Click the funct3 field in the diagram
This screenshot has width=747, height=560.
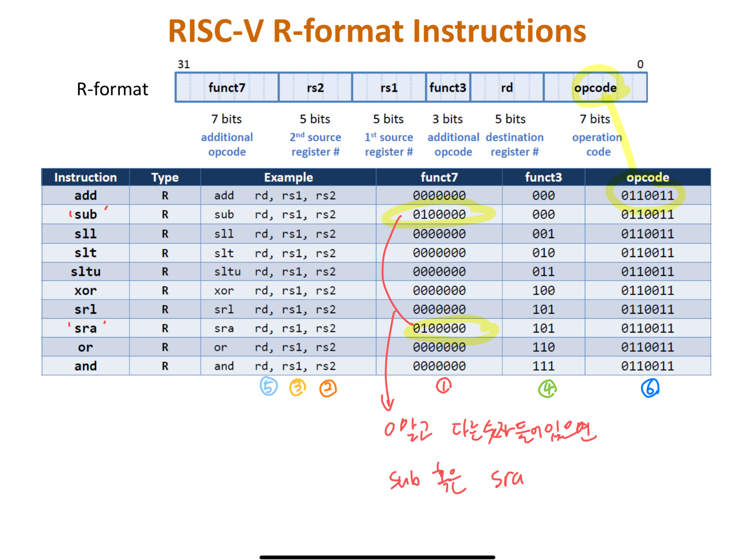447,88
